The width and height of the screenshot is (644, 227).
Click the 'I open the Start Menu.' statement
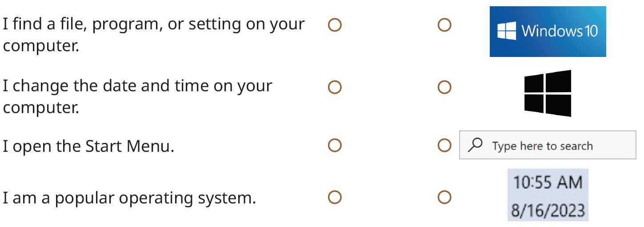(x=88, y=146)
